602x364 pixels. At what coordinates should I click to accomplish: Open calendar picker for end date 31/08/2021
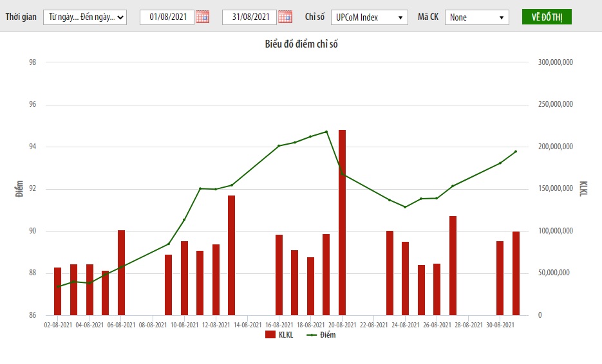click(285, 17)
